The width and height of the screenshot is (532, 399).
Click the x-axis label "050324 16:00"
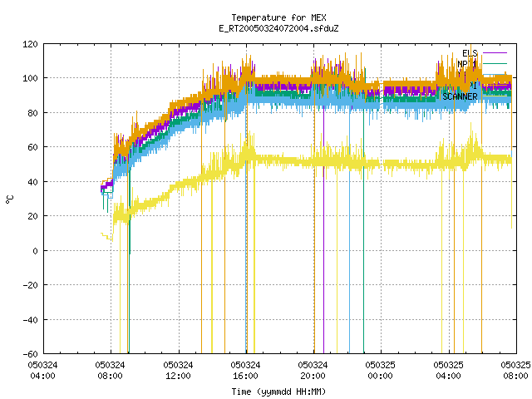click(x=246, y=371)
